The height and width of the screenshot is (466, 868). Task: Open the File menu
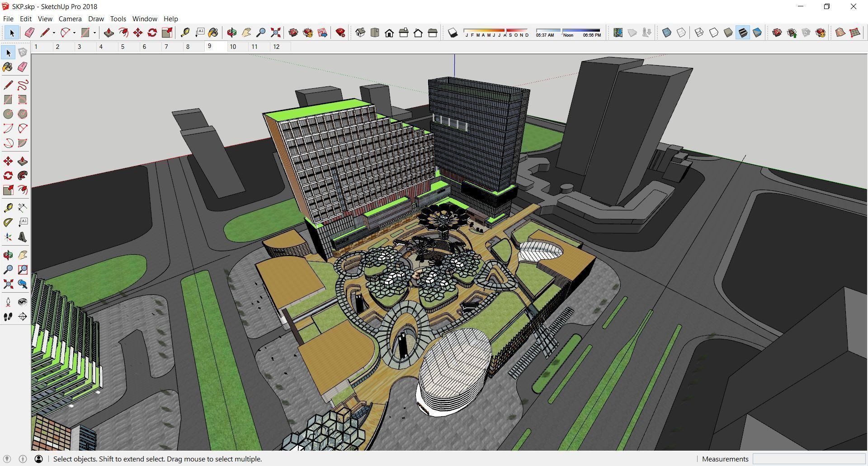[8, 19]
